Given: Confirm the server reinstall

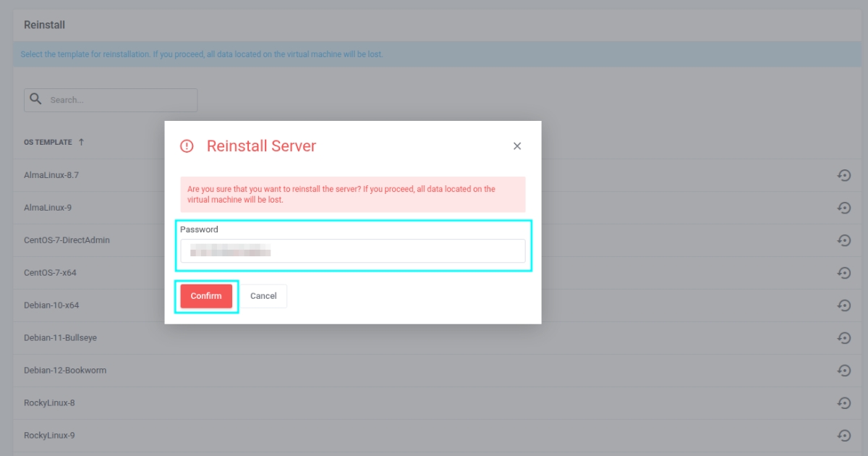Looking at the screenshot, I should tap(206, 296).
